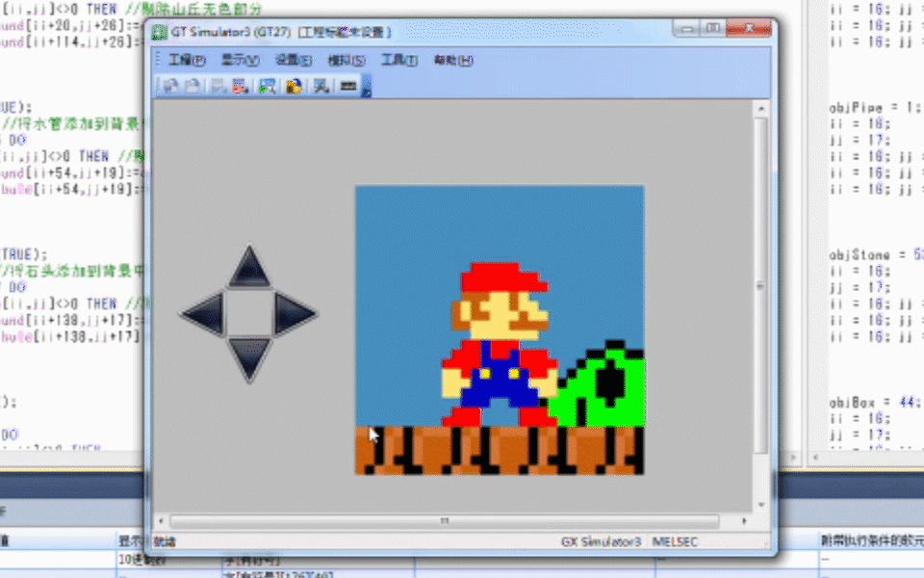This screenshot has width=924, height=578.
Task: Open the 工程(P) menu
Action: coord(186,60)
